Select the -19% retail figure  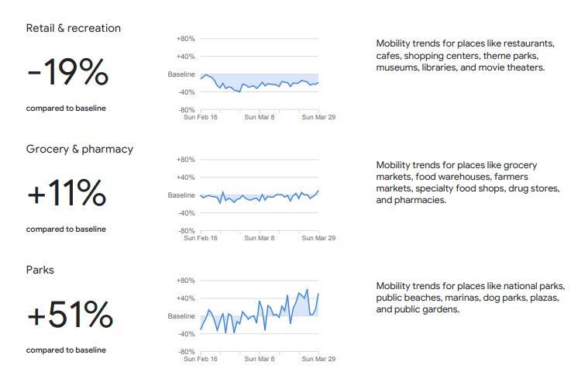[67, 73]
